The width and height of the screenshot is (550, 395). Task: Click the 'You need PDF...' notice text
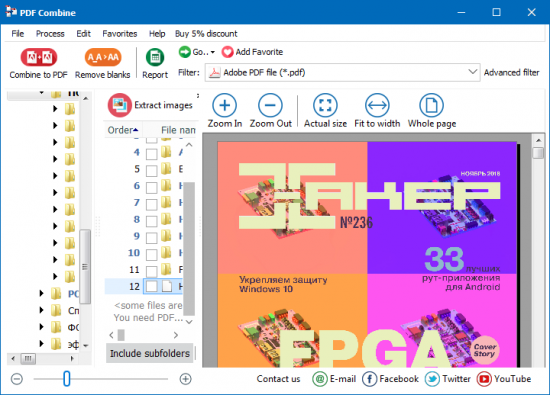(x=148, y=317)
